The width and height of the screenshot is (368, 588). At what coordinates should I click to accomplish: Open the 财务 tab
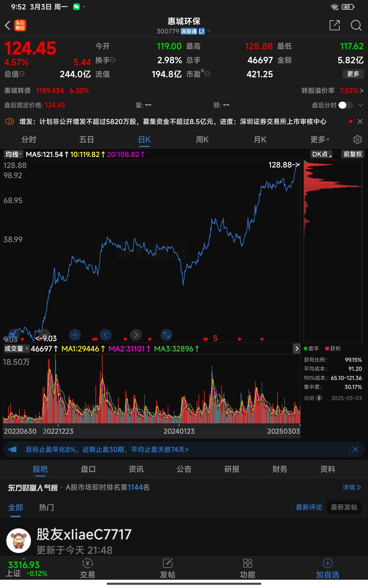280,469
